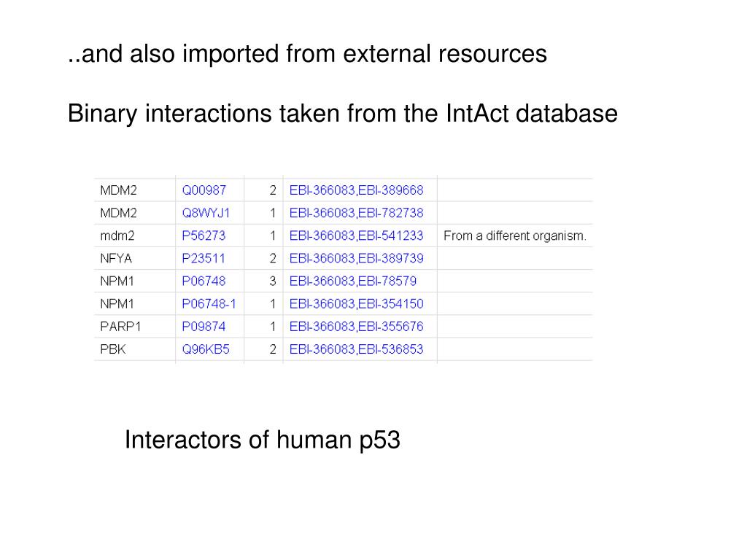Viewport: 747px width, 560px height.
Task: Open the P06748-1 isoform link
Action: pyautogui.click(x=209, y=304)
